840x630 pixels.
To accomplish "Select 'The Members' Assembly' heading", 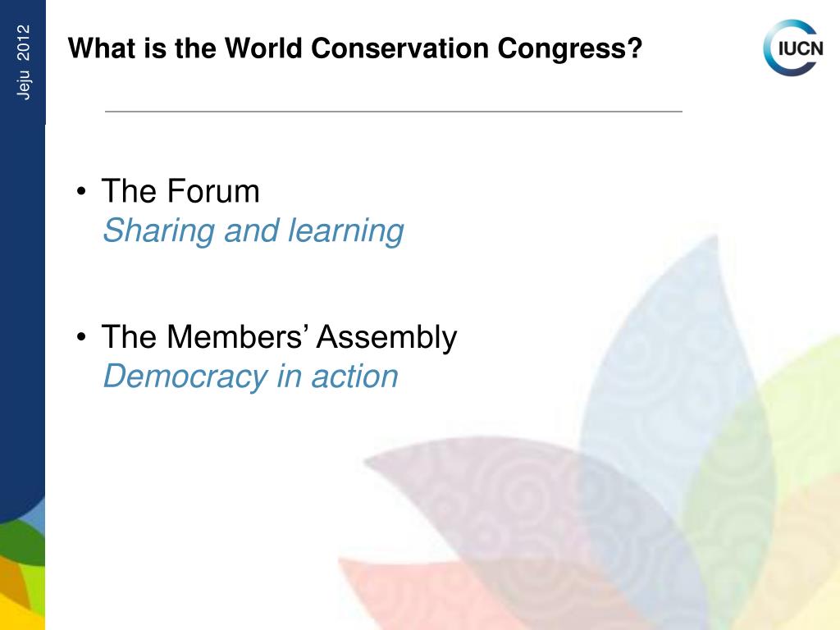I will pyautogui.click(x=279, y=337).
